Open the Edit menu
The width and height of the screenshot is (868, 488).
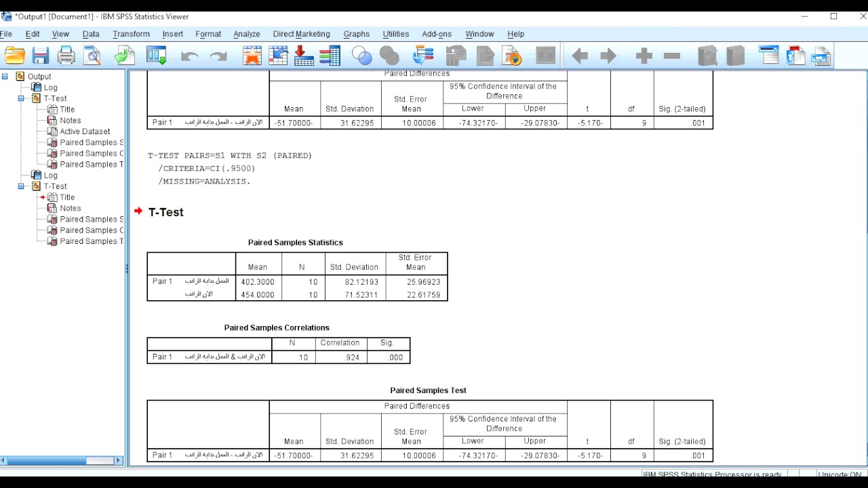[x=33, y=34]
